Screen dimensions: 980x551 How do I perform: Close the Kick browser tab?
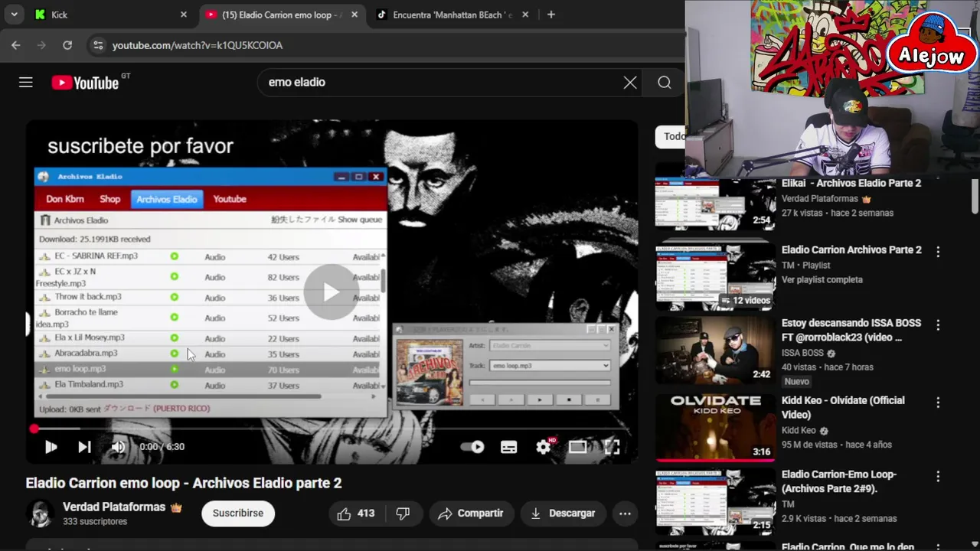tap(184, 15)
